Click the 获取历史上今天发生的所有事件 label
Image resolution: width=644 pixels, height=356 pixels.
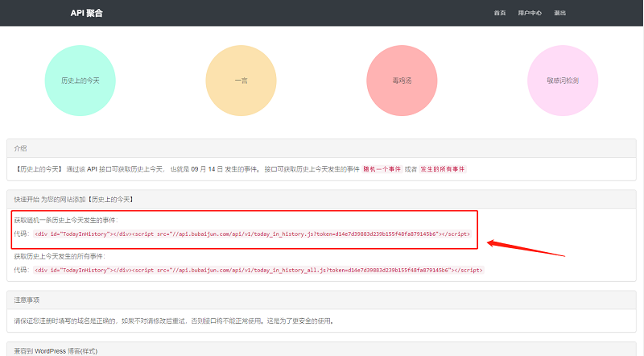point(60,256)
